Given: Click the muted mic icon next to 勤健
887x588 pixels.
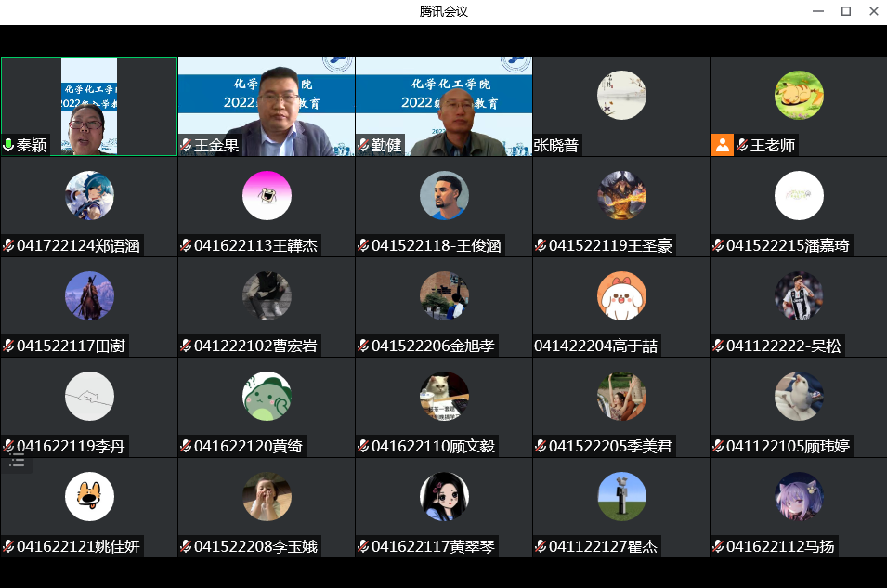Looking at the screenshot, I should (363, 146).
